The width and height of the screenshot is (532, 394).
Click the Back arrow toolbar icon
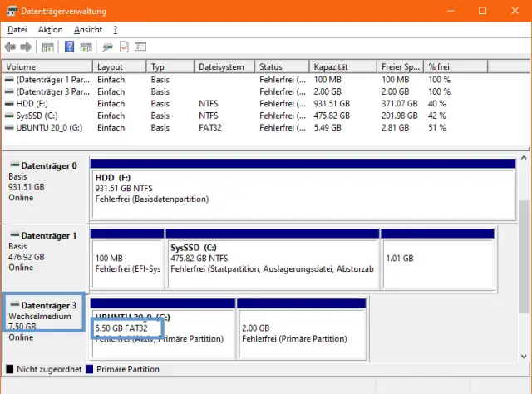click(10, 47)
